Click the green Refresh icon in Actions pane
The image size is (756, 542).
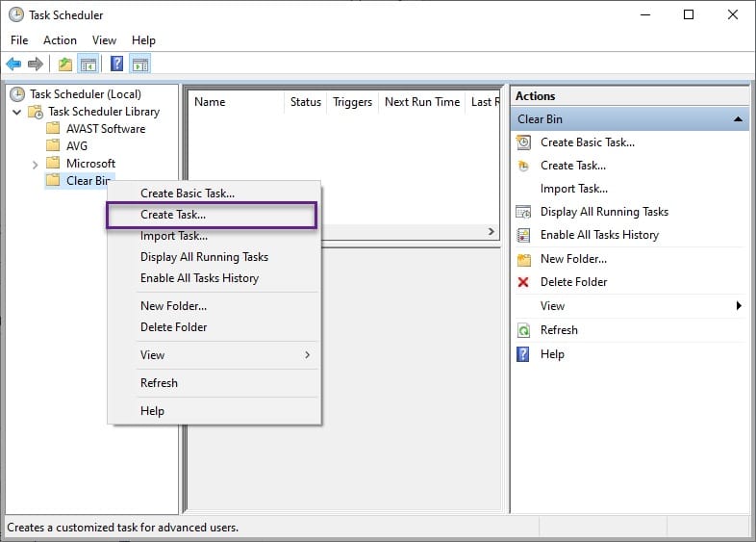coord(523,330)
